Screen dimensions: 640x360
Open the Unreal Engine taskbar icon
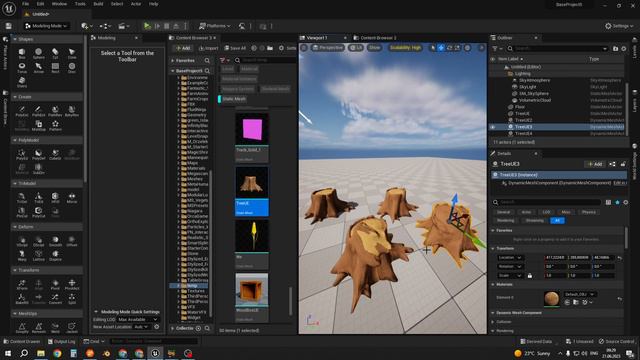(155, 353)
